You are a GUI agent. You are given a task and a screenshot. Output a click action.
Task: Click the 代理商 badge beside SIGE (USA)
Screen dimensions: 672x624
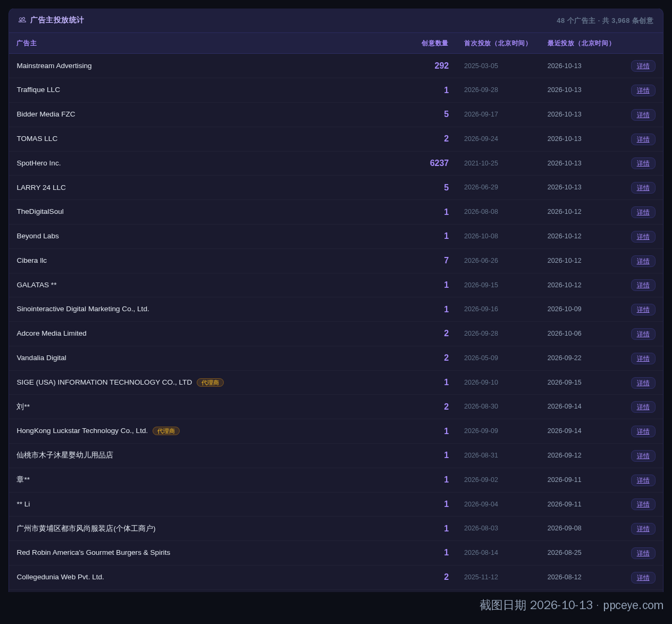(210, 382)
